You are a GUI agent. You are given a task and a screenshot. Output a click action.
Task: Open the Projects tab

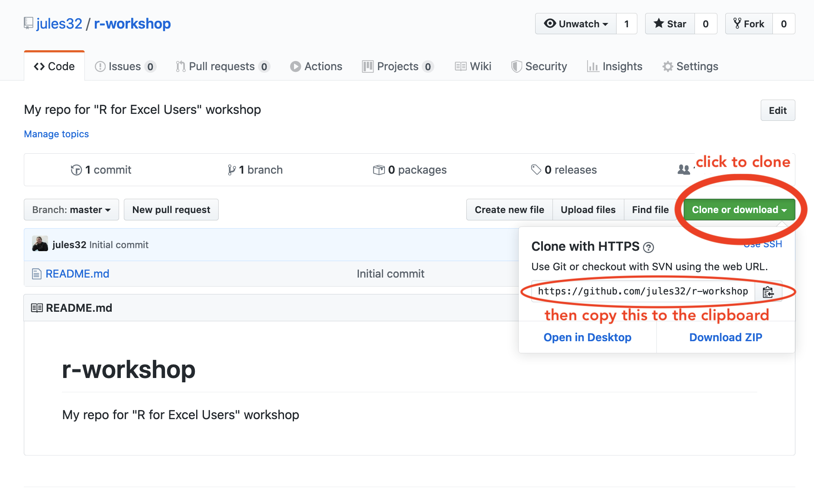click(398, 66)
